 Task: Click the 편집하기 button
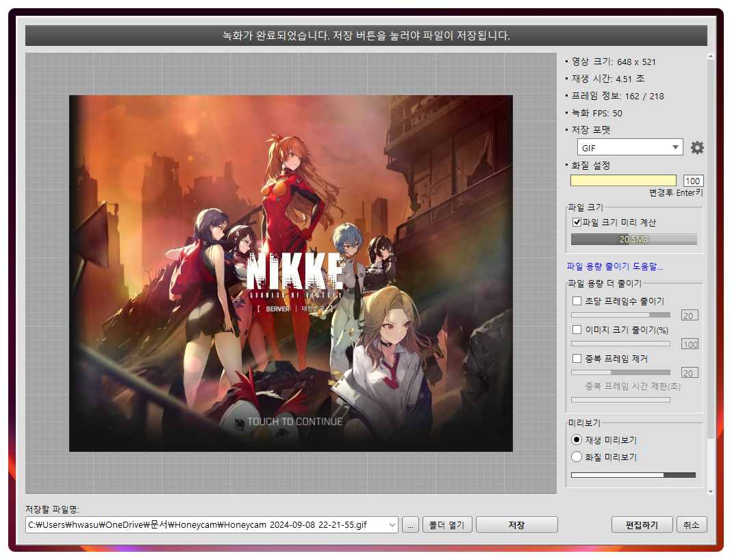pos(642,525)
